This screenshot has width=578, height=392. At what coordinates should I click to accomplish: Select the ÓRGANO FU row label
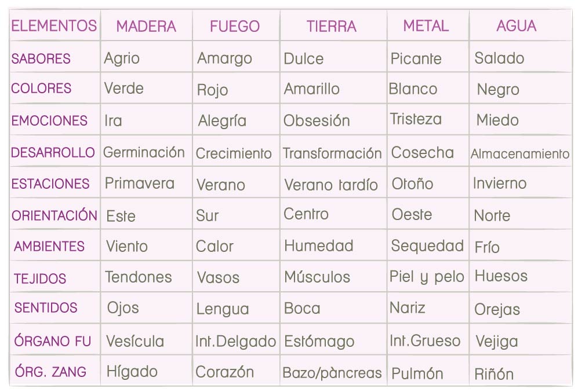[x=53, y=341]
